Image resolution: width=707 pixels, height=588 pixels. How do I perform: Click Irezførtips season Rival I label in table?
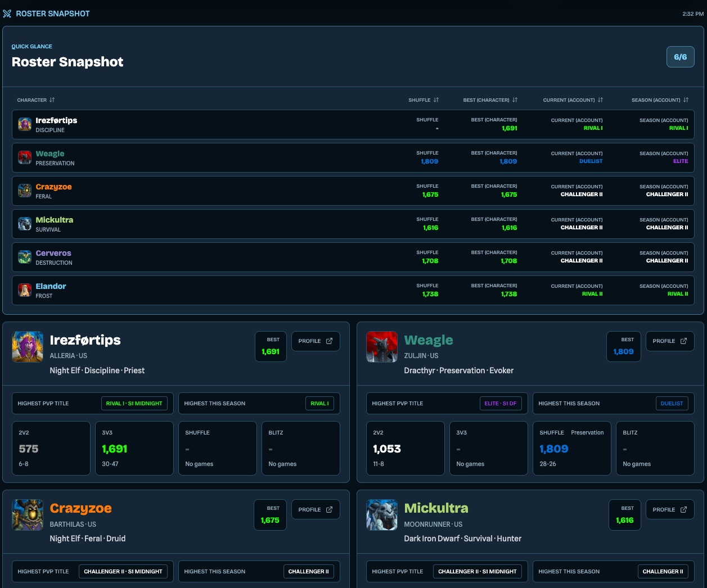(679, 128)
